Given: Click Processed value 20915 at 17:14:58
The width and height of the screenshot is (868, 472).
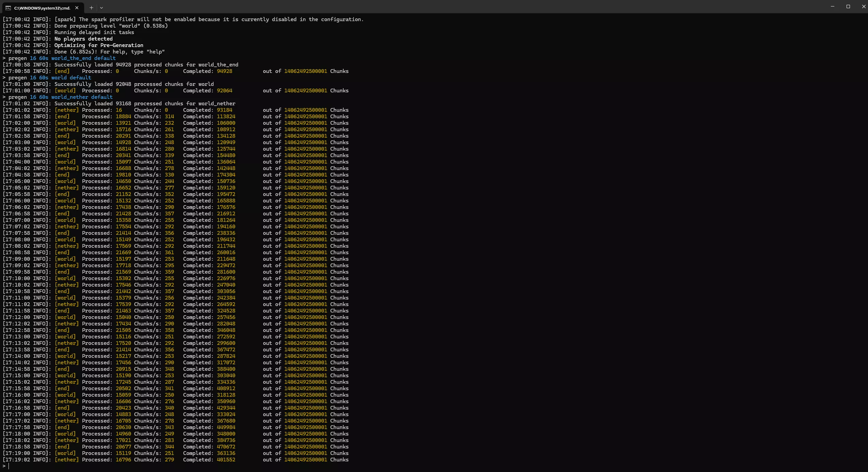Looking at the screenshot, I should pyautogui.click(x=123, y=369).
